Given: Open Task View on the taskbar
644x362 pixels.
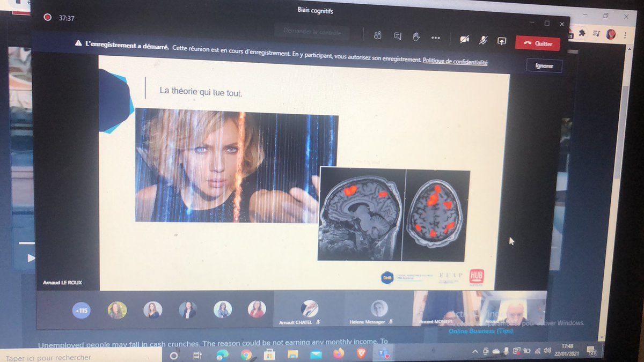Looking at the screenshot, I should [x=197, y=355].
